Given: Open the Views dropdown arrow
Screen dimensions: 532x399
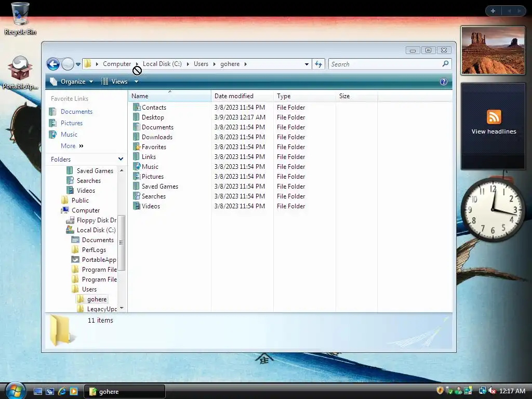Looking at the screenshot, I should click(x=137, y=82).
